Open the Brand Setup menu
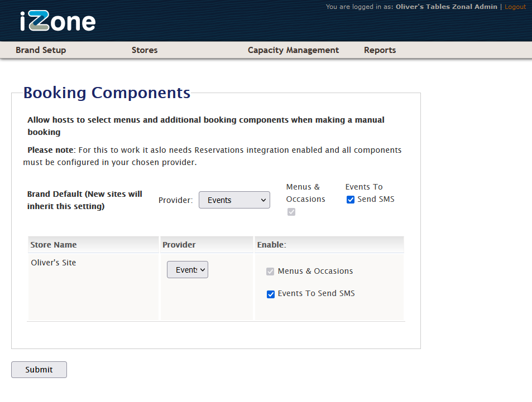This screenshot has width=532, height=402. (x=41, y=50)
